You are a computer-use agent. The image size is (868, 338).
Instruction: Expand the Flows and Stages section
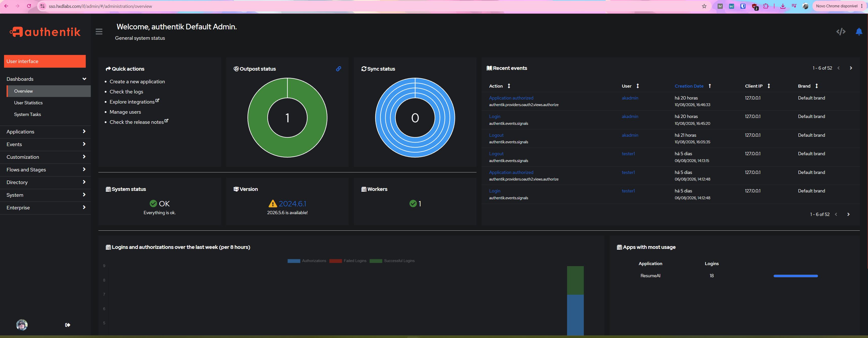(46, 170)
